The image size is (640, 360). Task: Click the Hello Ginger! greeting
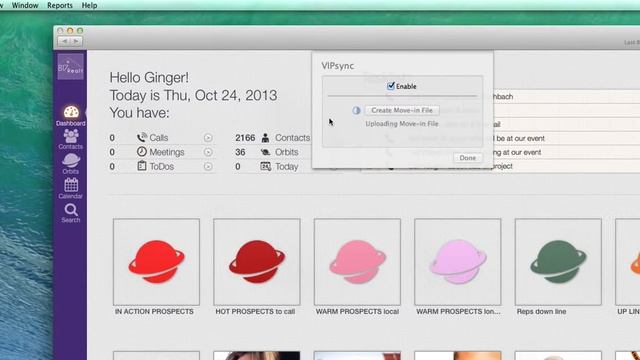(x=149, y=78)
